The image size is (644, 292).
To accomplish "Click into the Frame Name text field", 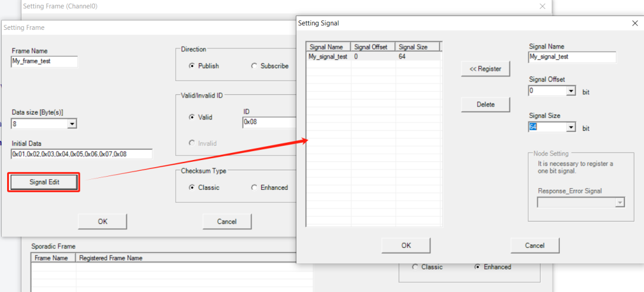I will point(45,62).
